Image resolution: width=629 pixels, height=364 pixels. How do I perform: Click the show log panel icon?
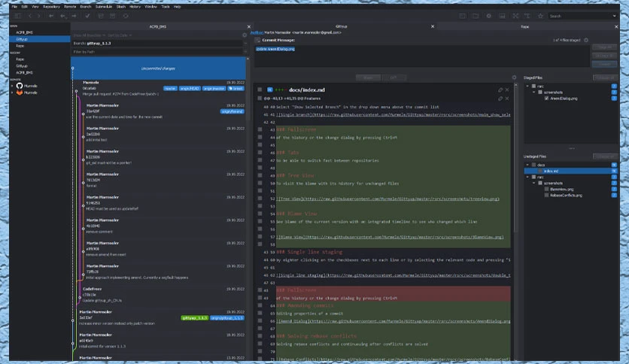tap(503, 16)
